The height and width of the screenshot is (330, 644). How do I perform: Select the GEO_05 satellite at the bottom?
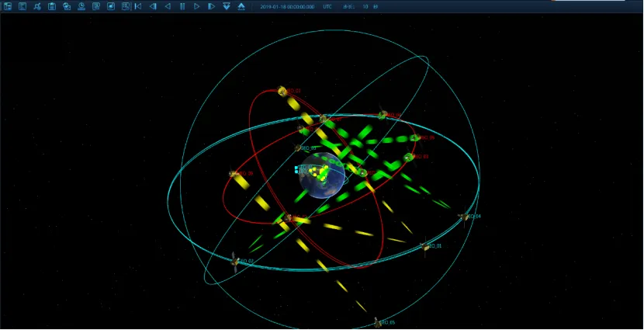click(377, 321)
